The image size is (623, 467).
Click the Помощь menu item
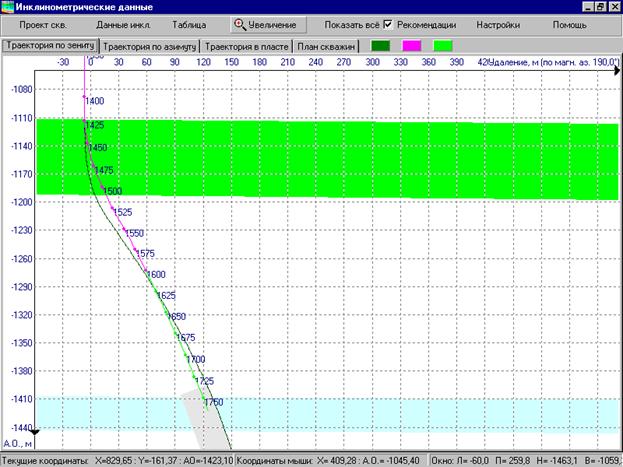(x=569, y=25)
